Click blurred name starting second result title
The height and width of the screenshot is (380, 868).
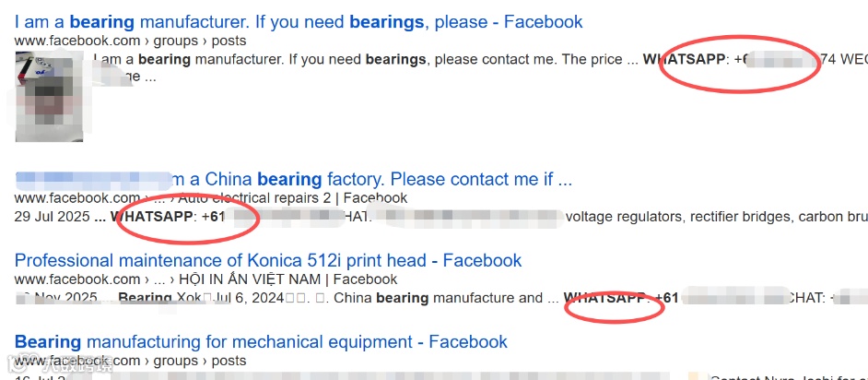(x=94, y=180)
